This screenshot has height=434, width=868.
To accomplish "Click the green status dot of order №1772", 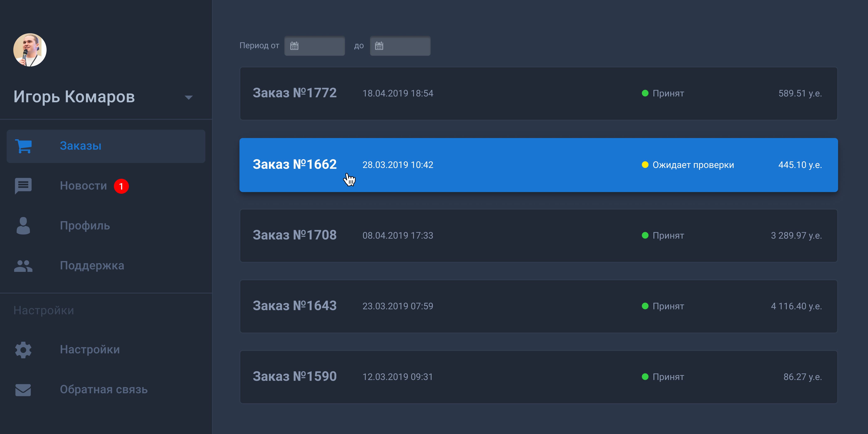I will pyautogui.click(x=645, y=93).
